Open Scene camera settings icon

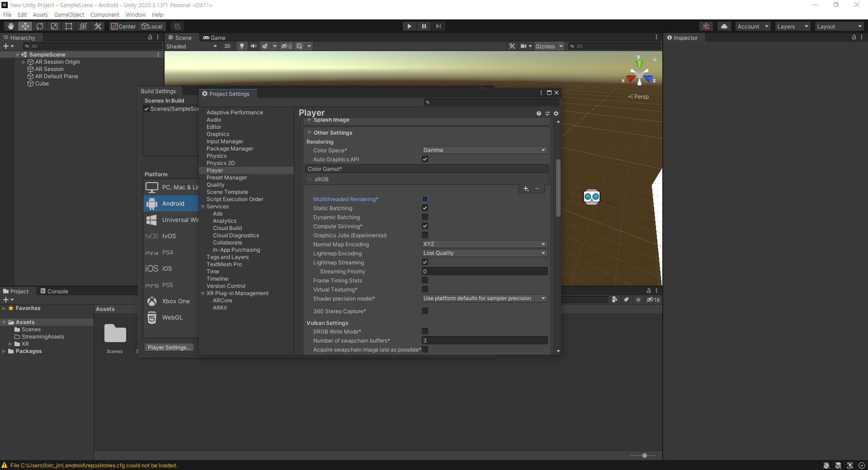click(x=523, y=46)
